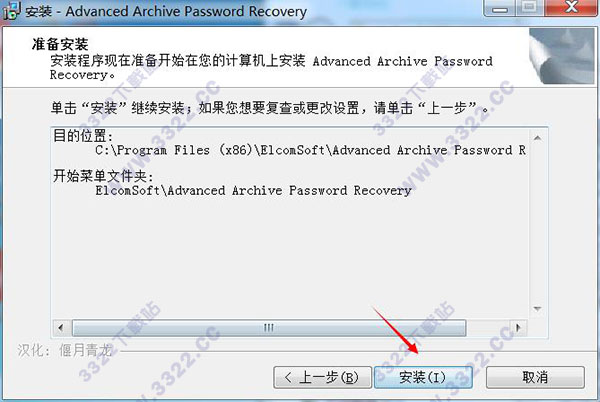Click the wizard image at top right
This screenshot has width=600, height=402.
pos(561,56)
